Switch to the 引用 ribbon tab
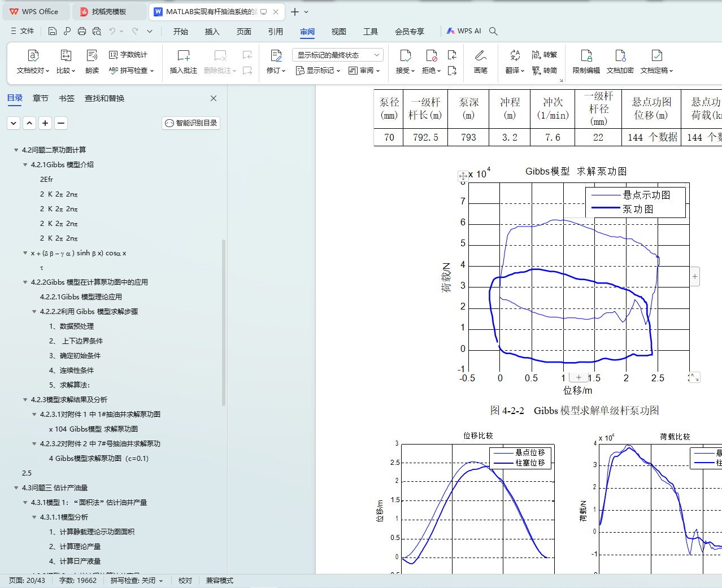 pos(276,32)
